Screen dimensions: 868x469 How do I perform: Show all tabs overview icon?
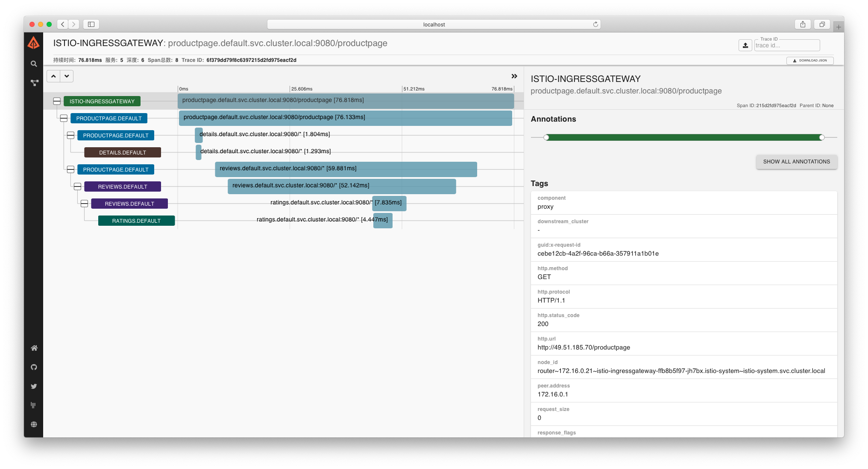coord(822,24)
